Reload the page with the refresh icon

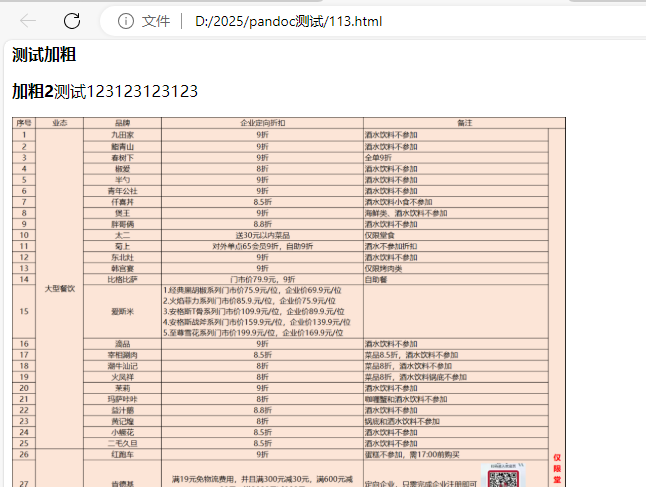pos(72,21)
